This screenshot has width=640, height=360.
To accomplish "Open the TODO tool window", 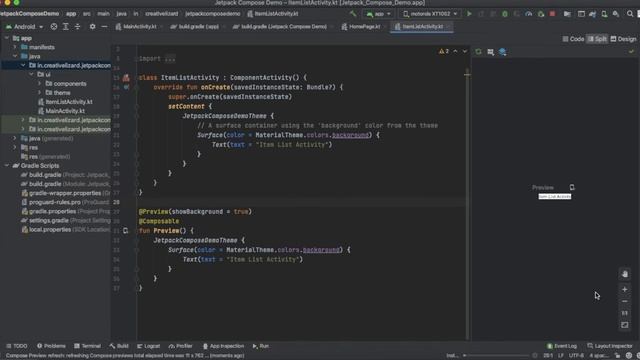I will point(17,346).
